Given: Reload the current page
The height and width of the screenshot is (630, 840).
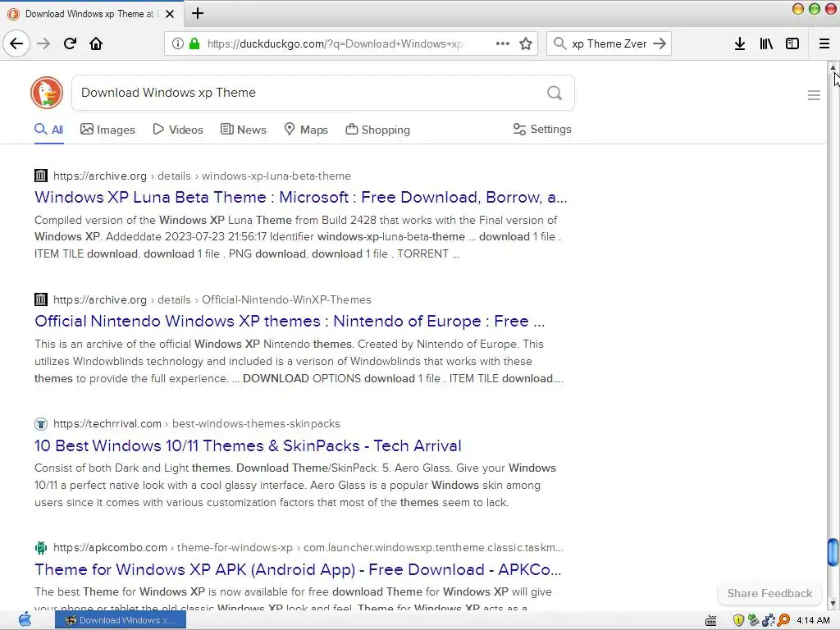Looking at the screenshot, I should pos(70,43).
